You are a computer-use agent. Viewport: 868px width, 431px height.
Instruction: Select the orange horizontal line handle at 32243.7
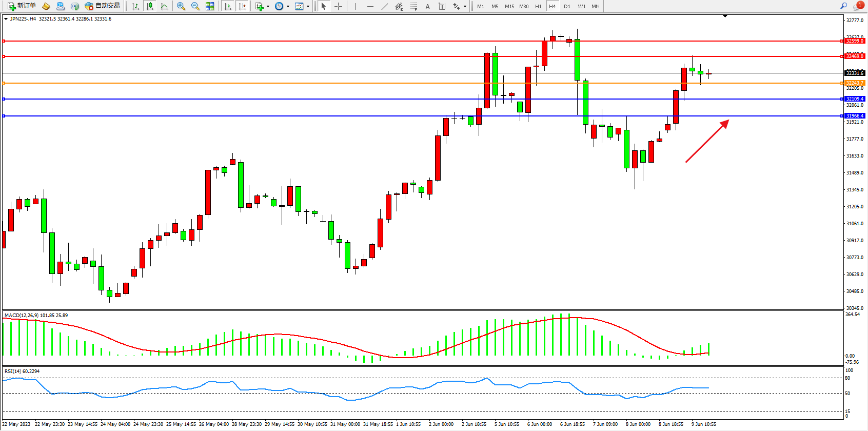tap(4, 83)
